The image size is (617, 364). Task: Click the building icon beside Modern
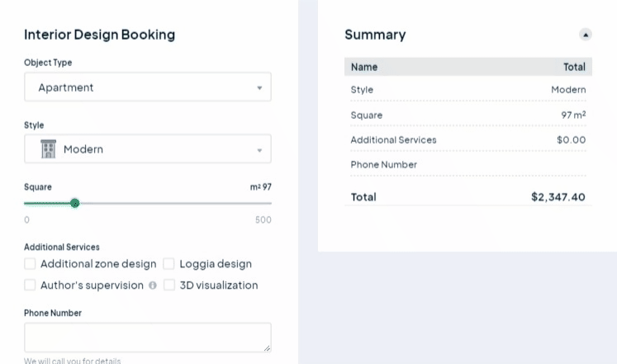[x=48, y=149]
